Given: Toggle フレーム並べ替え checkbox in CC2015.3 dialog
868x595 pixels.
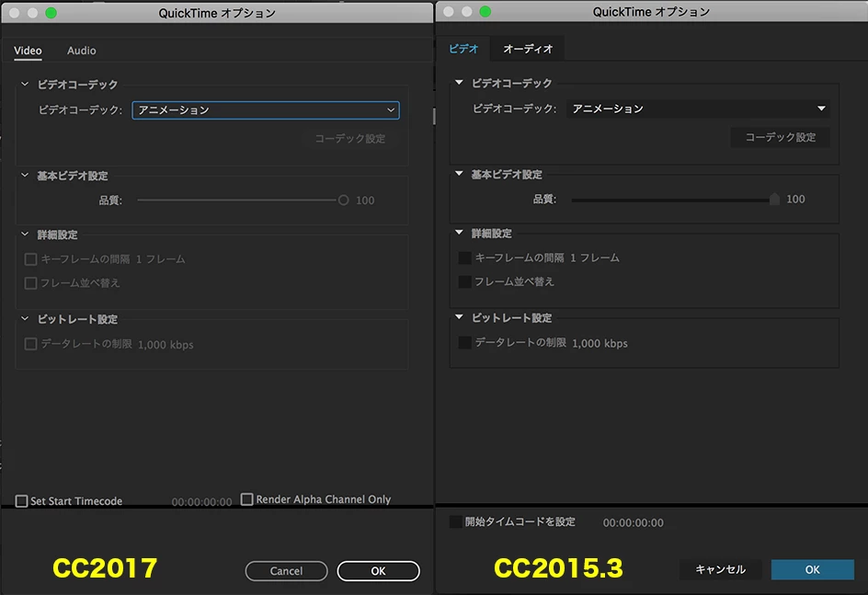Looking at the screenshot, I should pos(465,281).
